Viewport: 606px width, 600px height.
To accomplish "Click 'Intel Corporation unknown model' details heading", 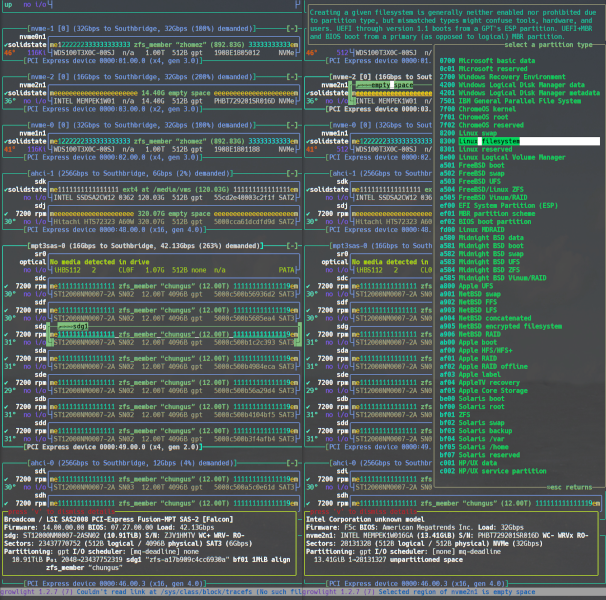I will [x=365, y=520].
